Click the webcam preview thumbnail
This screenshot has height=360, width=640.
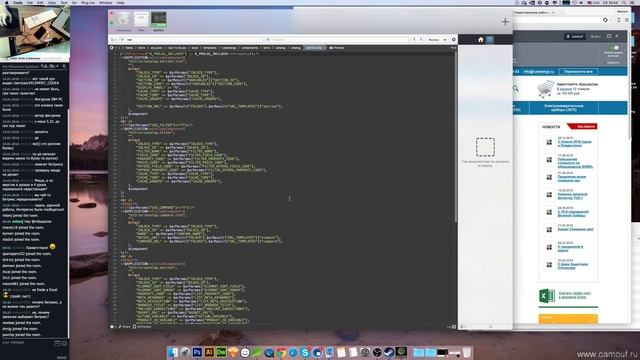[35, 33]
